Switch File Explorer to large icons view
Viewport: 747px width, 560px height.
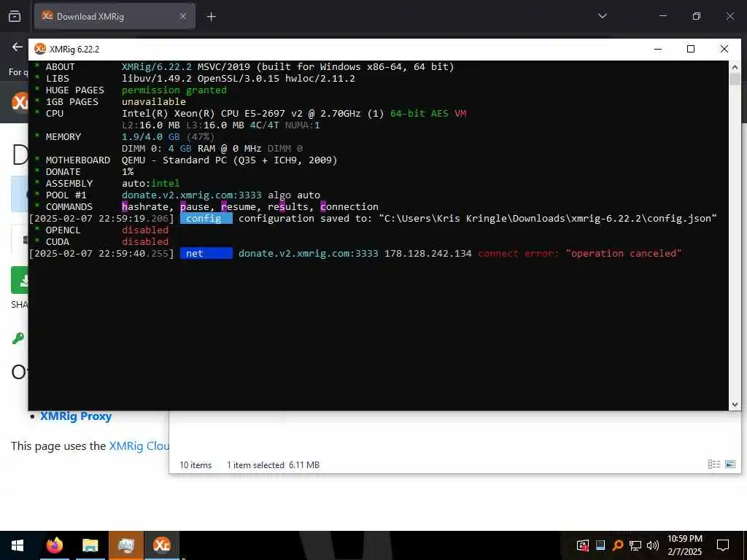click(729, 464)
